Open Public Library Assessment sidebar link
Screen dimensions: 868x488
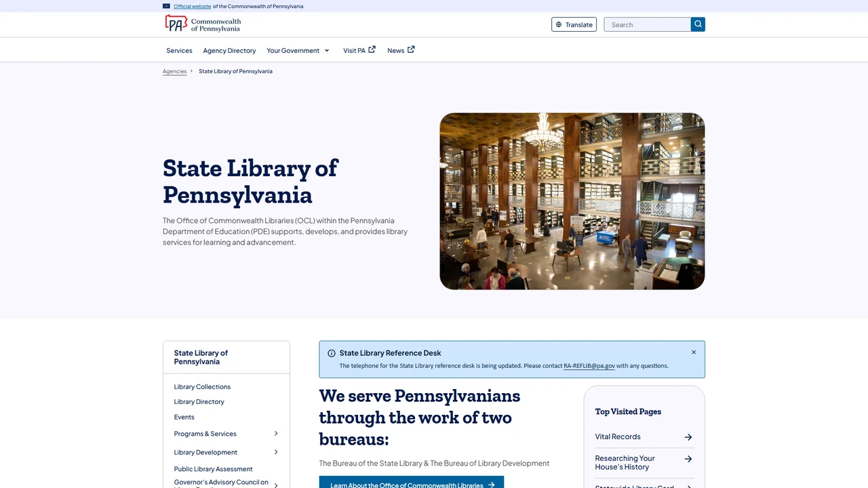[x=213, y=469]
